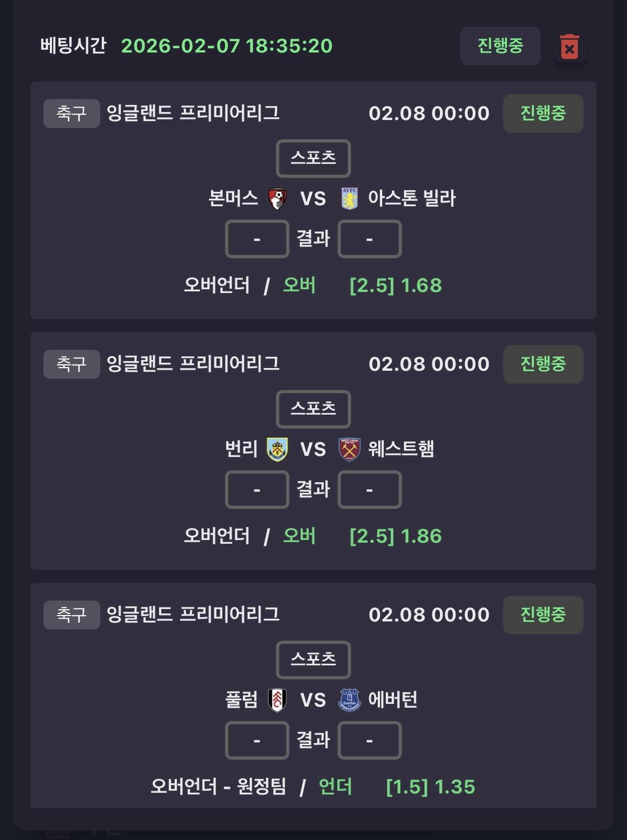Click the Aston Villa team crest
Viewport: 627px width, 840px height.
349,199
